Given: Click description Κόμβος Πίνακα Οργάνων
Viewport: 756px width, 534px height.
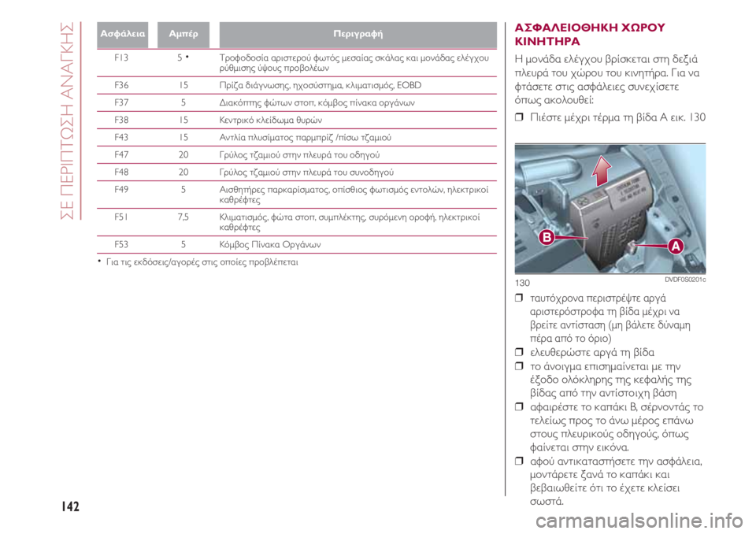Looking at the screenshot, I should click(270, 245).
